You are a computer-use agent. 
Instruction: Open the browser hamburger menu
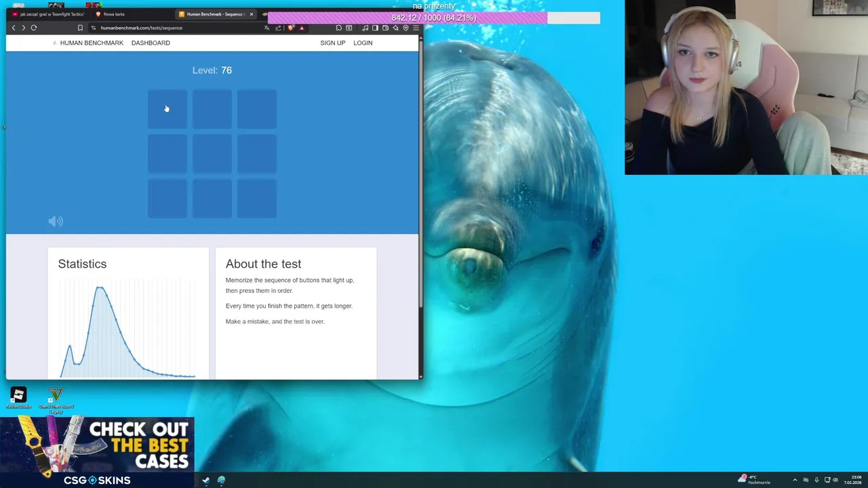coord(416,28)
